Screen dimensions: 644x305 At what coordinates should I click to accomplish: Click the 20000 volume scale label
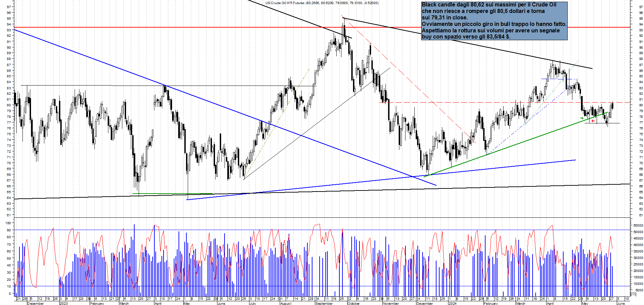[x=638, y=271]
